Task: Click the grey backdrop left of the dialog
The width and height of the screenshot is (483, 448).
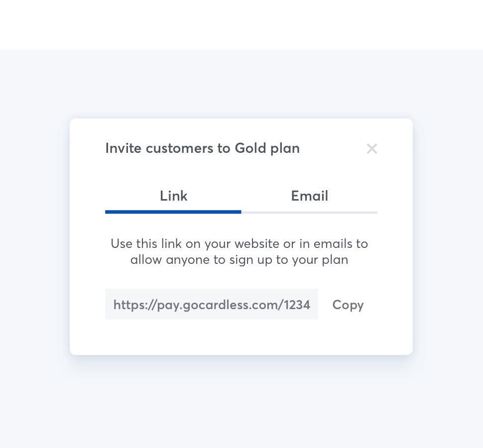Action: (x=35, y=236)
